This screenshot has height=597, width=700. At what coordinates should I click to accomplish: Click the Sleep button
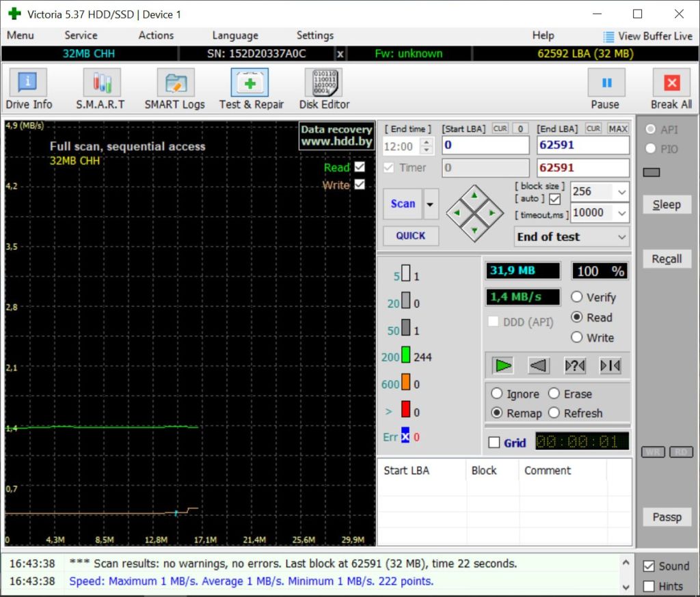click(667, 205)
